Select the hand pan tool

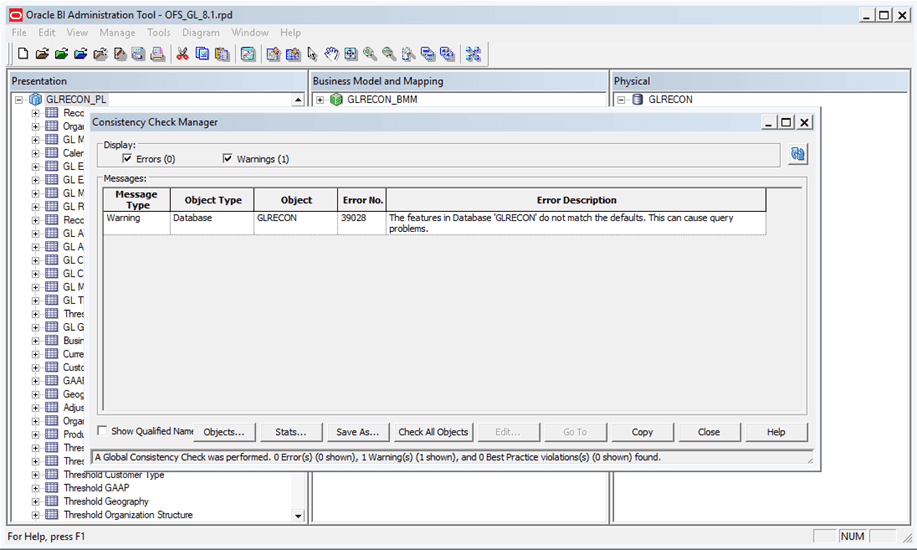click(x=332, y=54)
